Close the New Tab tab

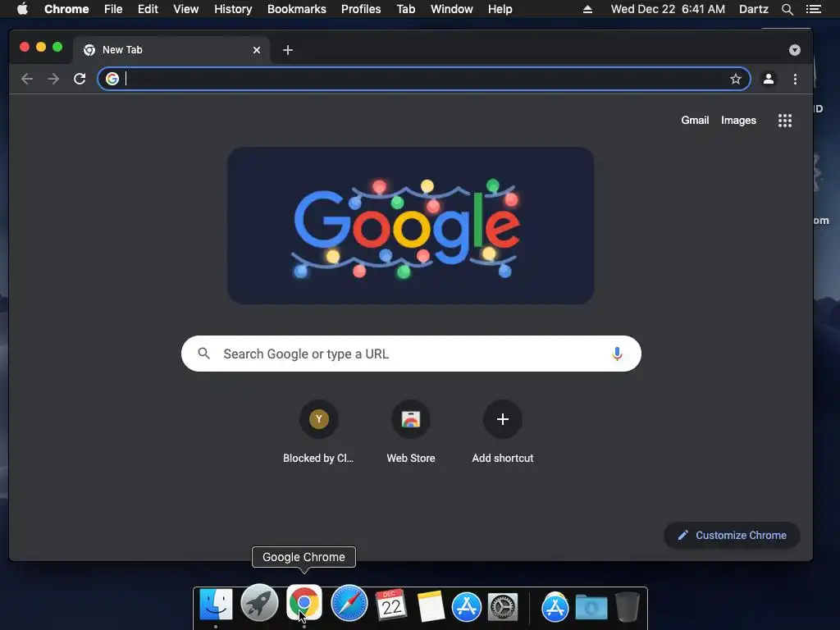pos(257,50)
